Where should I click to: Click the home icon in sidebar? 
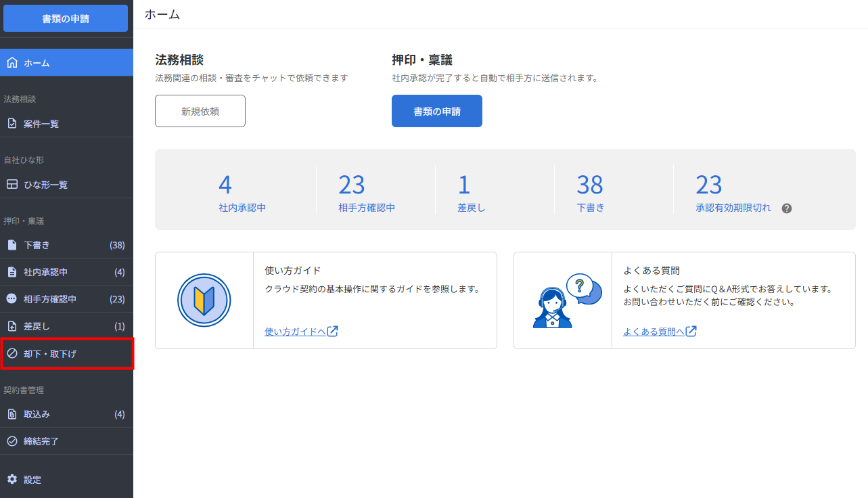(12, 63)
